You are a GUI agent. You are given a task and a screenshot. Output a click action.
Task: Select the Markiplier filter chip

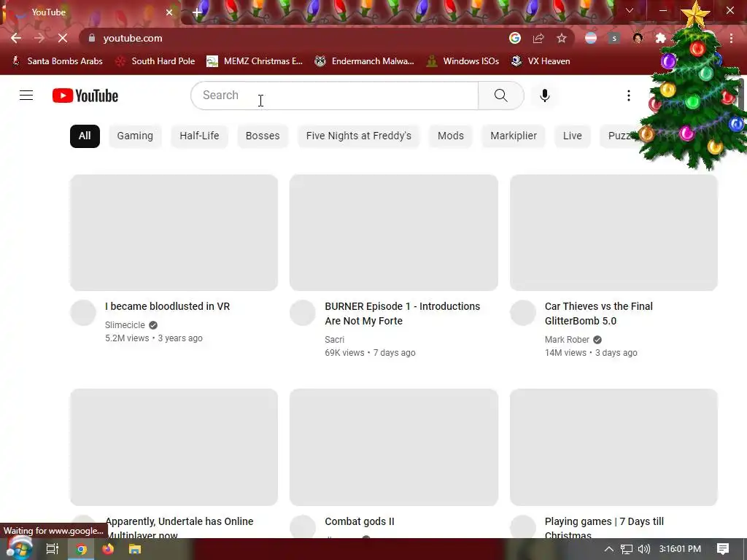tap(514, 136)
